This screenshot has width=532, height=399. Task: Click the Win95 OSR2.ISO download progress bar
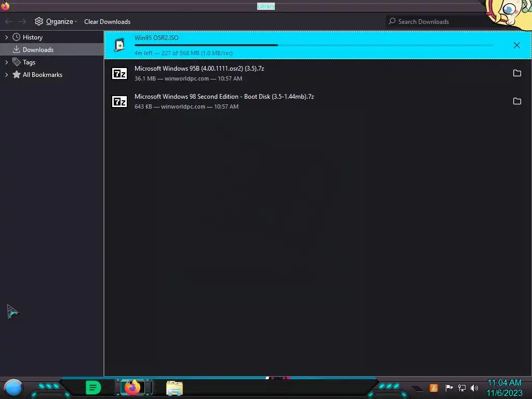point(313,45)
